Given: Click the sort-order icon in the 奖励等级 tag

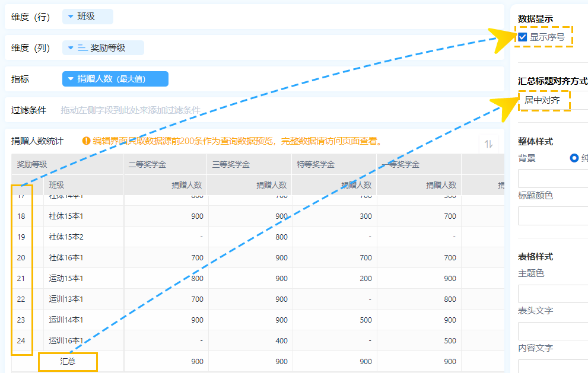Looking at the screenshot, I should (82, 48).
